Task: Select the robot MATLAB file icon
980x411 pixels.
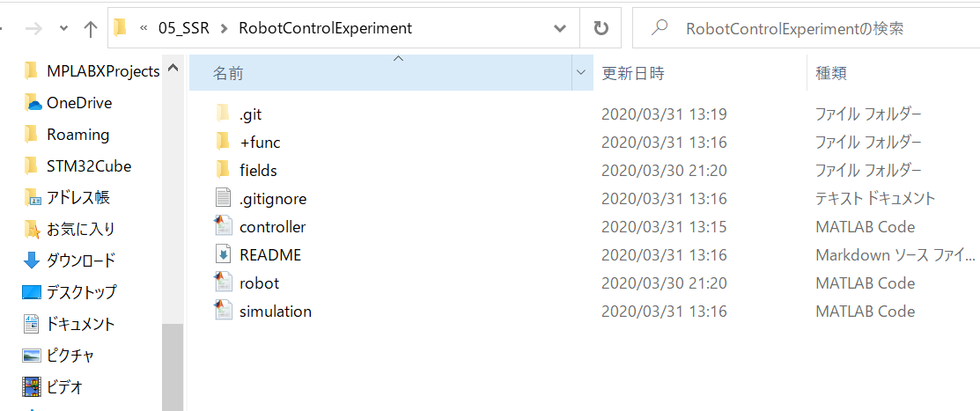Action: tap(223, 283)
